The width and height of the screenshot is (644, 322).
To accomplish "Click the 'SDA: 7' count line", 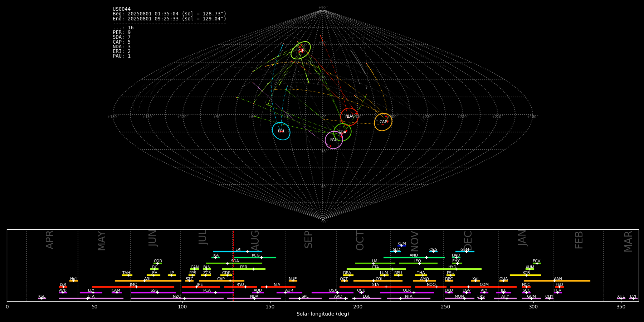I will [122, 37].
